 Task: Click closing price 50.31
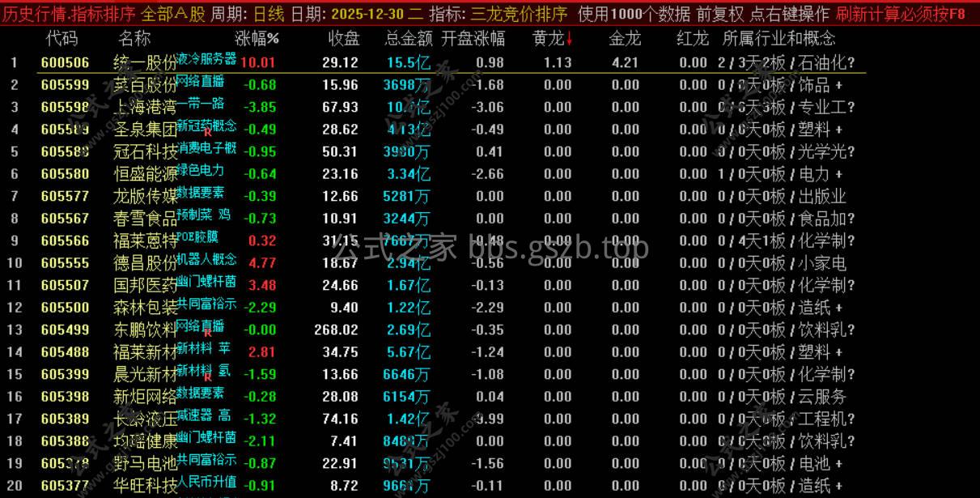[x=340, y=151]
